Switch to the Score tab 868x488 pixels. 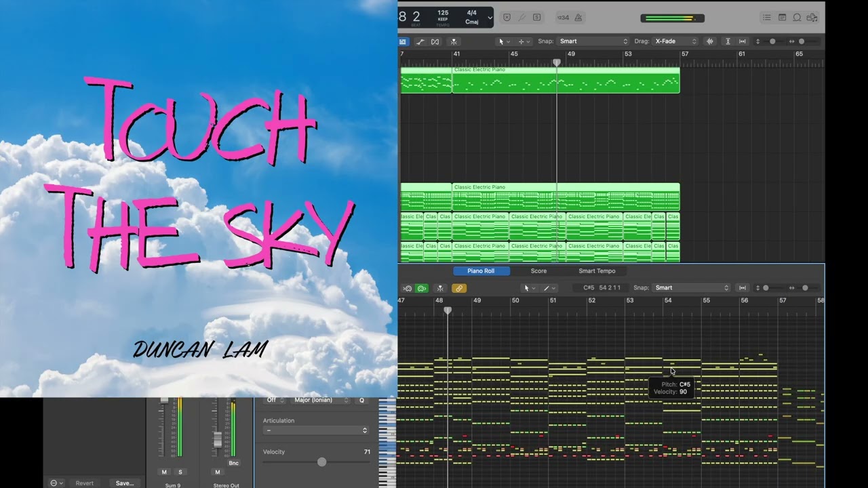[x=538, y=271]
